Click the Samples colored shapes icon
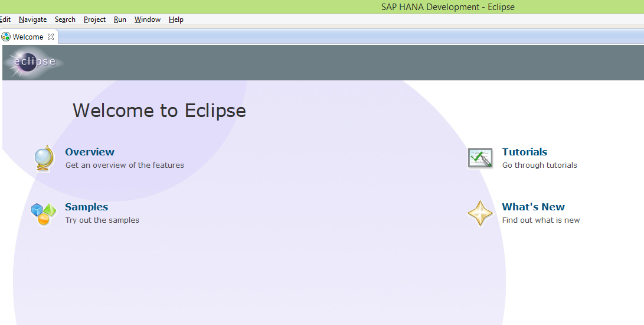Viewport: 644px width, 325px height. 44,213
